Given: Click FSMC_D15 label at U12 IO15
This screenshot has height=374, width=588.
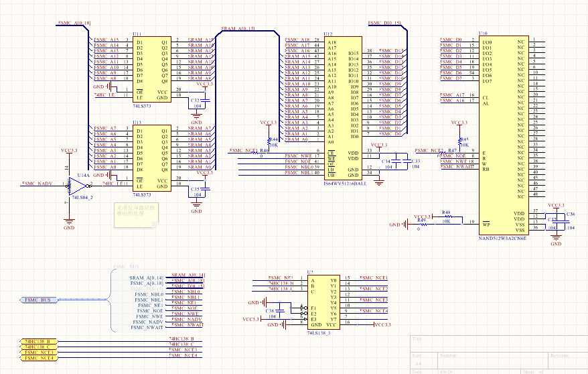Looking at the screenshot, I should [391, 51].
